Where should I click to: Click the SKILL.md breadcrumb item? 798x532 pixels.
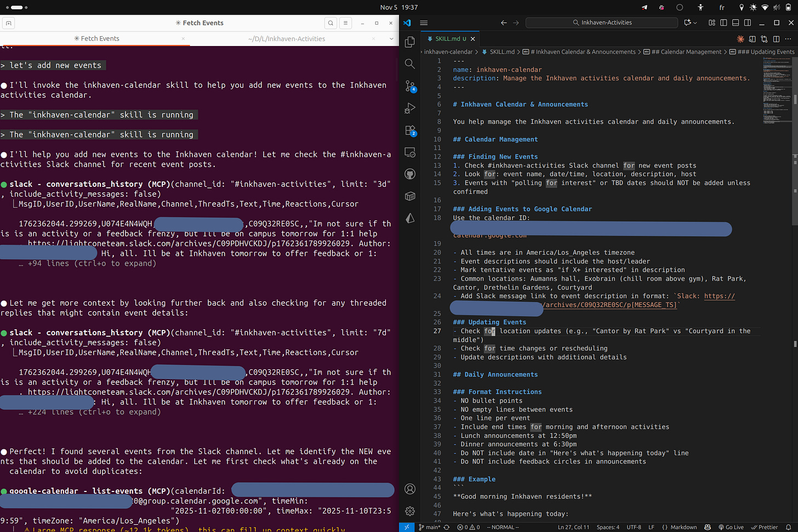(x=499, y=52)
